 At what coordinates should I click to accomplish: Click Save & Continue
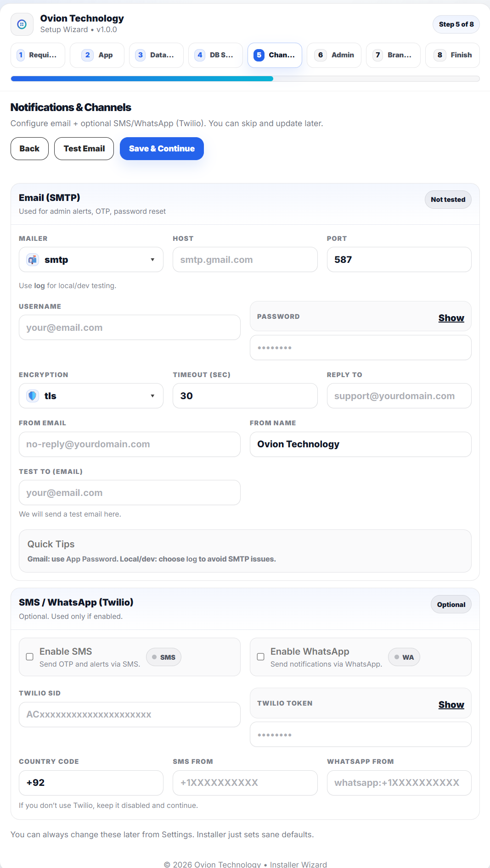click(162, 148)
